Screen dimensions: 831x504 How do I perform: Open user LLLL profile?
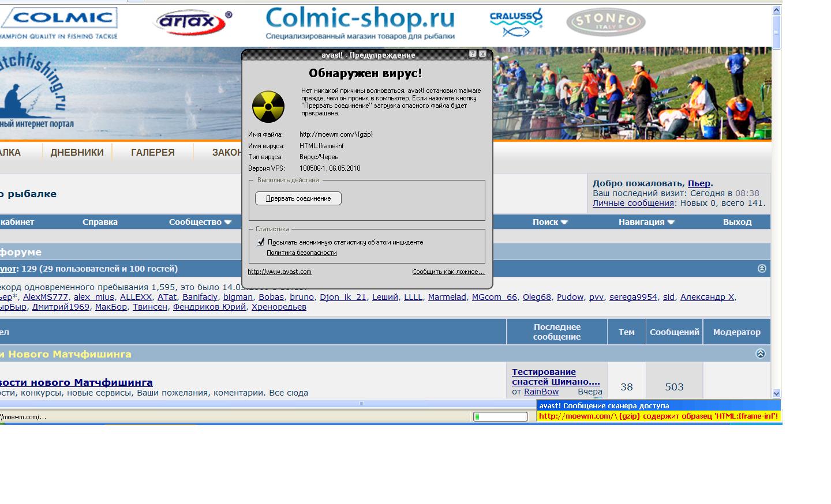[413, 297]
